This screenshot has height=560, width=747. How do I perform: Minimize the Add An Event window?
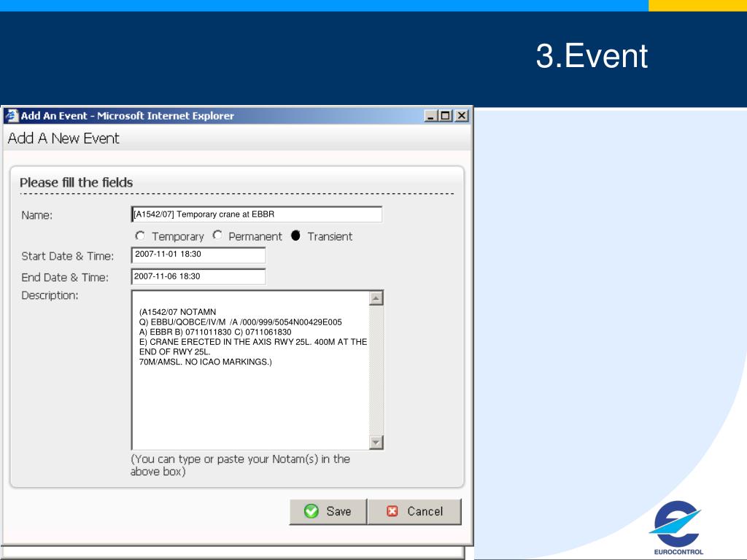pos(430,116)
